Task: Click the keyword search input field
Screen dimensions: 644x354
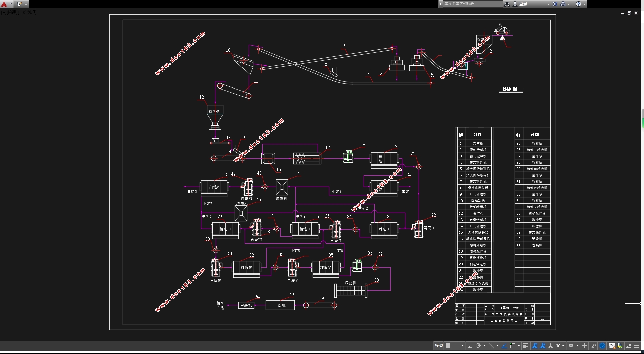Action: pos(472,4)
